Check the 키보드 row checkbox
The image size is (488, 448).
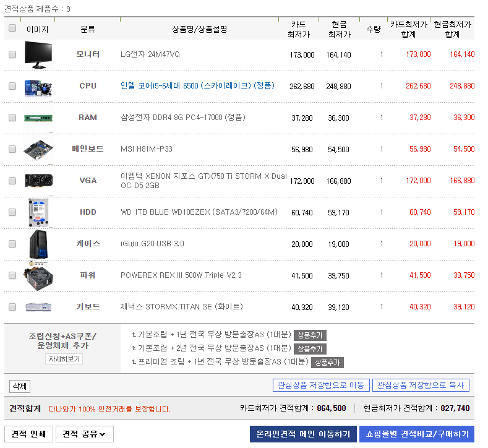pyautogui.click(x=12, y=307)
